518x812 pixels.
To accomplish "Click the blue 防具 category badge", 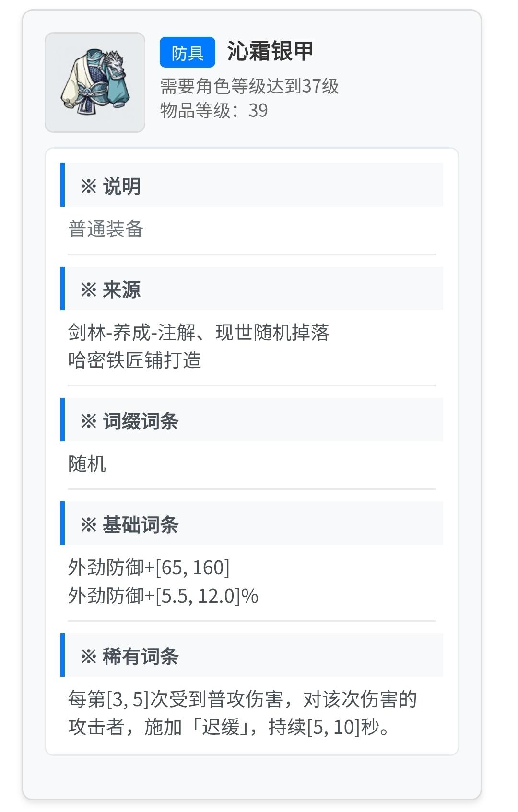I will coord(187,53).
